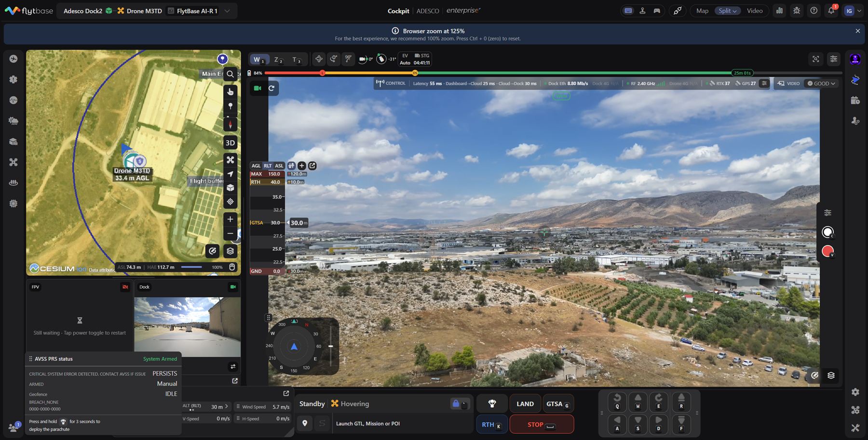Select the AGL altitude mode
The width and height of the screenshot is (868, 440).
[256, 166]
